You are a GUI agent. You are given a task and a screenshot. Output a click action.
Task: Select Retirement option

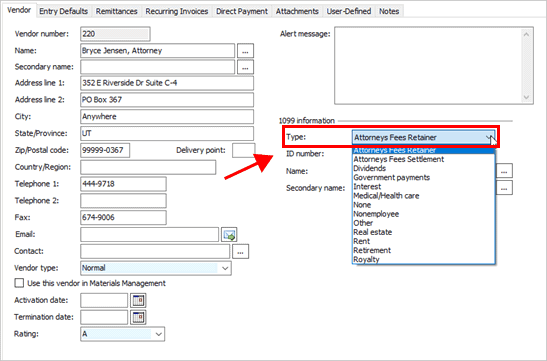click(424, 250)
